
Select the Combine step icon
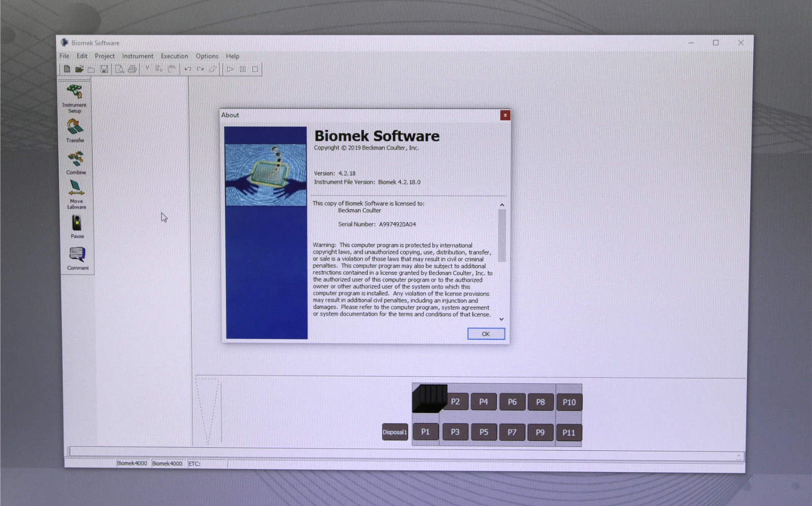click(76, 161)
